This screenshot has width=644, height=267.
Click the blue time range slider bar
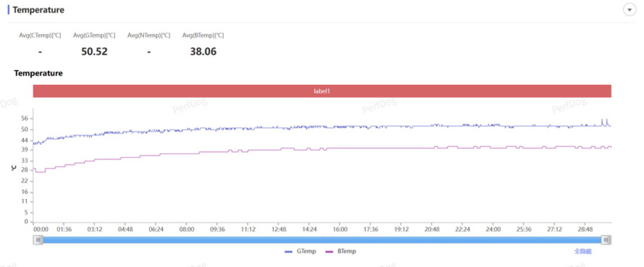click(322, 240)
